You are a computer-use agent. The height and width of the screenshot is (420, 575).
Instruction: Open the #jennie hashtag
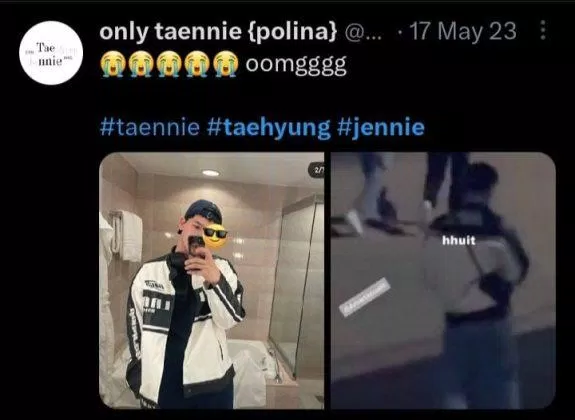coord(381,128)
